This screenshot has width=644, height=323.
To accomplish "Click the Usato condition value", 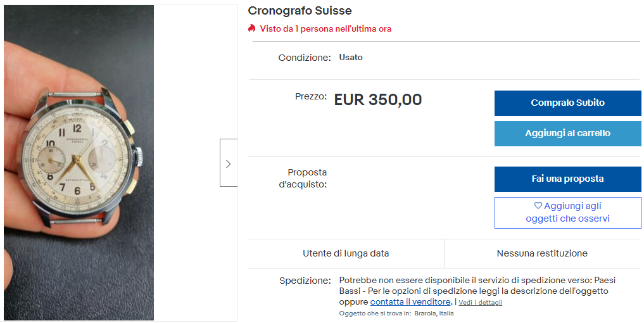I will tap(351, 58).
